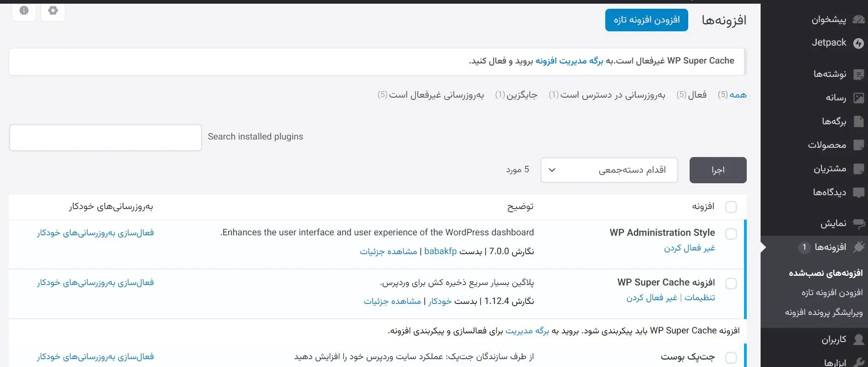Click the 5 مورد items count text
This screenshot has height=367, width=868.
coord(518,169)
